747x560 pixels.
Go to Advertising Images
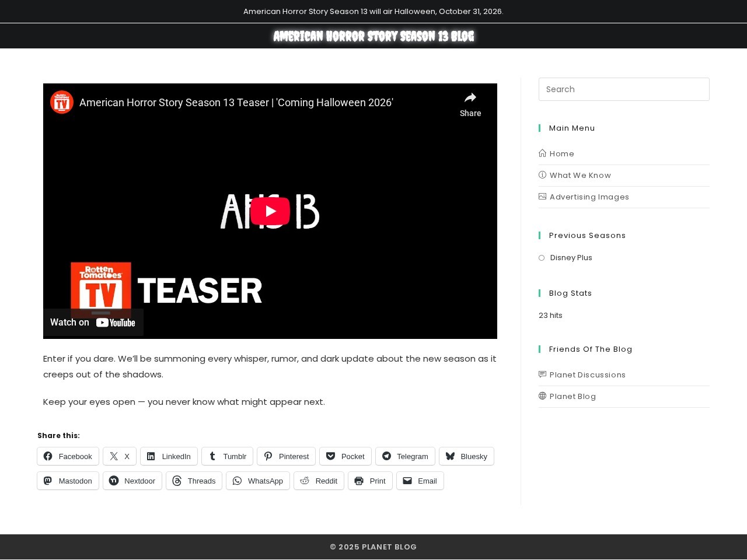pos(589,197)
